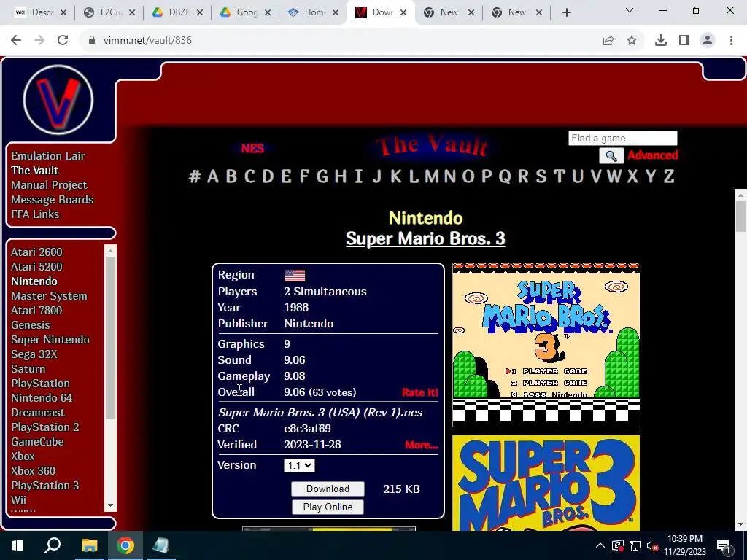Click the magnifier search button

611,156
